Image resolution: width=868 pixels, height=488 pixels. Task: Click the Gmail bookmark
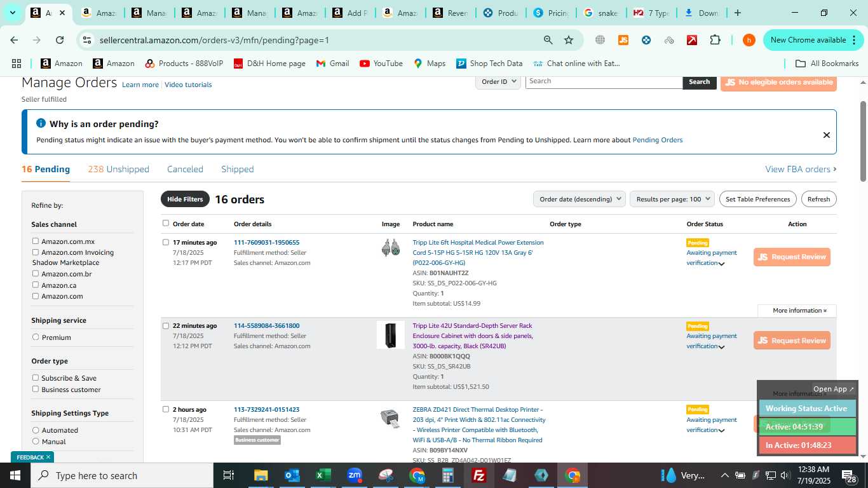click(332, 64)
